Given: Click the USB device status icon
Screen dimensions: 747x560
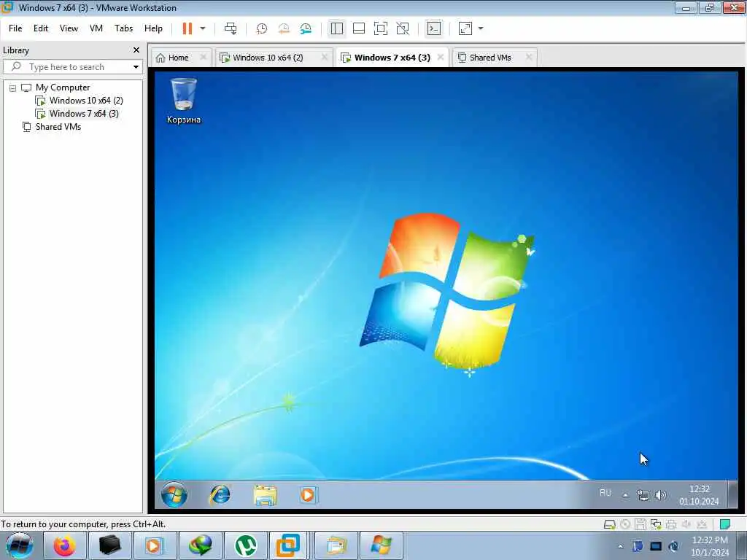Looking at the screenshot, I should pyautogui.click(x=702, y=524).
